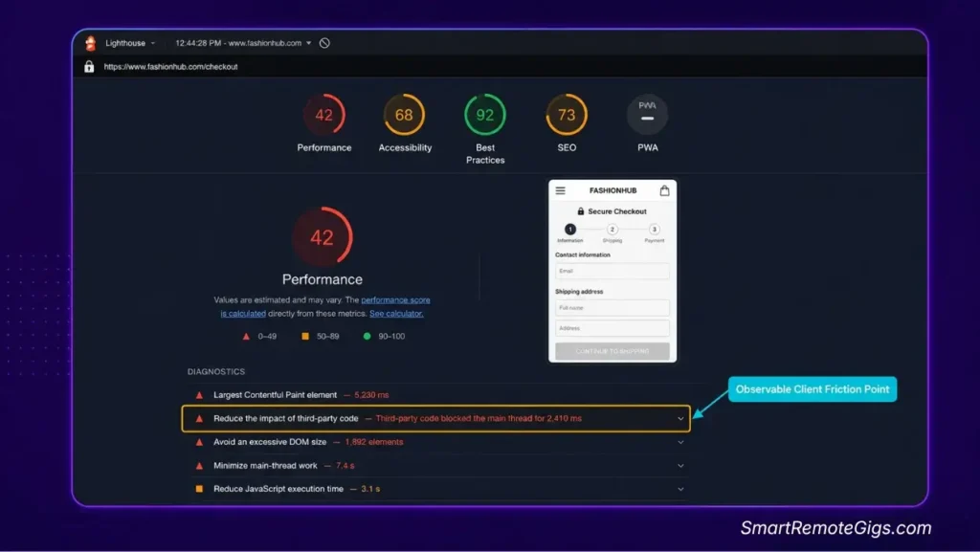This screenshot has height=552, width=980.
Task: Expand the Minimize main-thread work audit
Action: point(680,466)
